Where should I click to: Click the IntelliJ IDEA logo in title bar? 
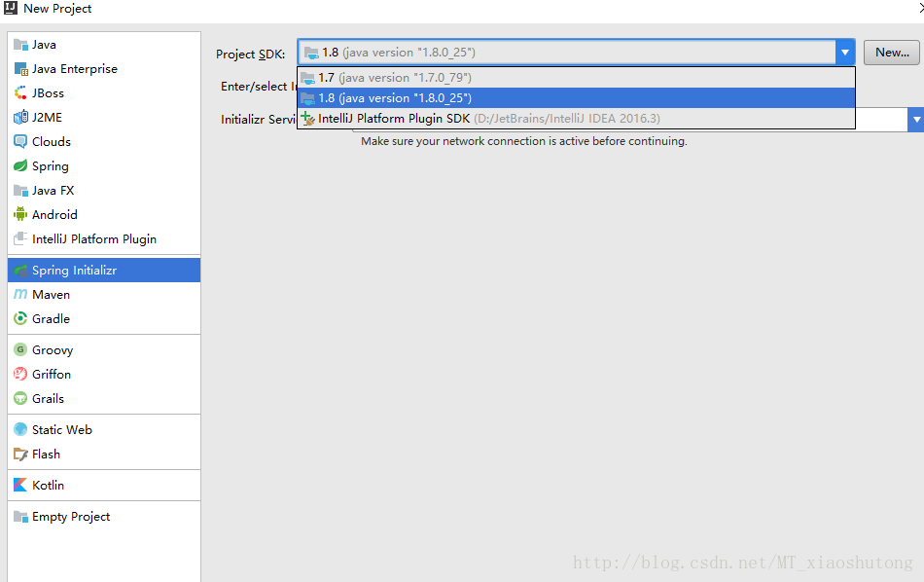tap(11, 8)
